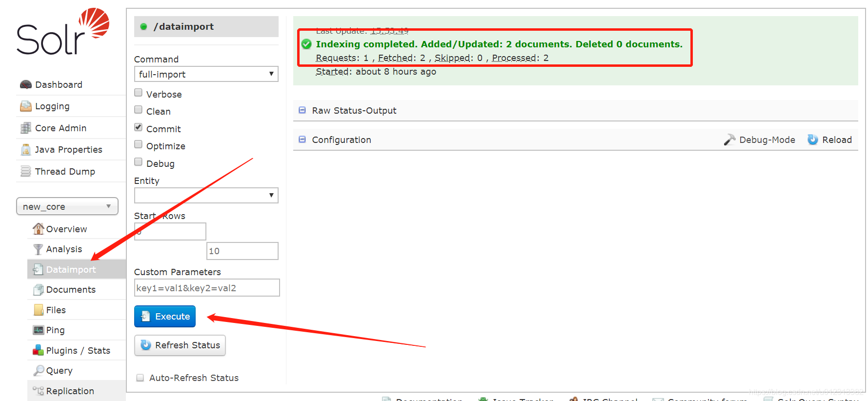This screenshot has height=401, width=868.
Task: Enable the Clean checkbox
Action: point(139,110)
